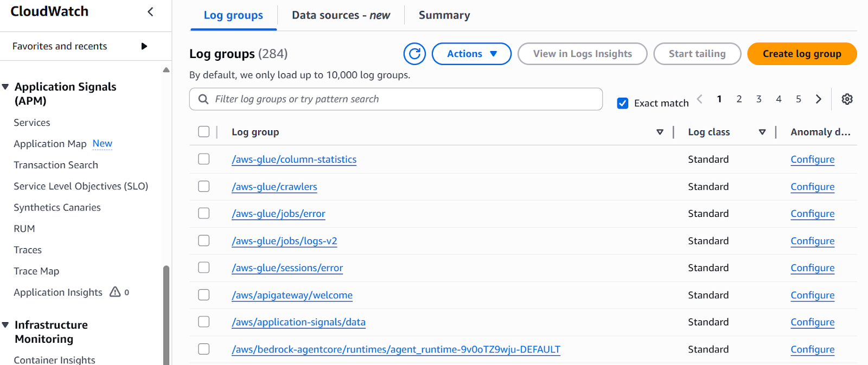Open Services in sidebar
This screenshot has height=365, width=868.
(x=32, y=123)
